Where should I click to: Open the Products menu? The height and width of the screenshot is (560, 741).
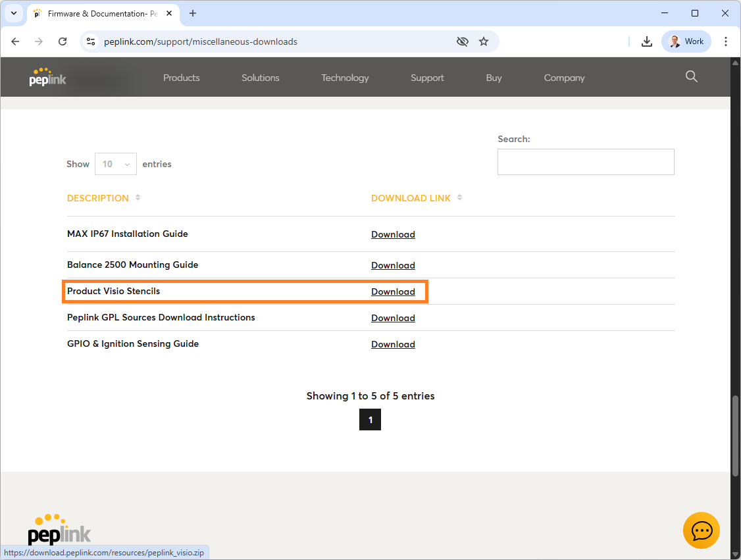(x=181, y=78)
